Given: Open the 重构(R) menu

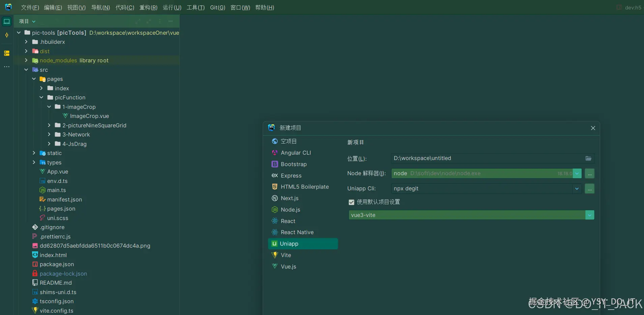Looking at the screenshot, I should pyautogui.click(x=149, y=7).
